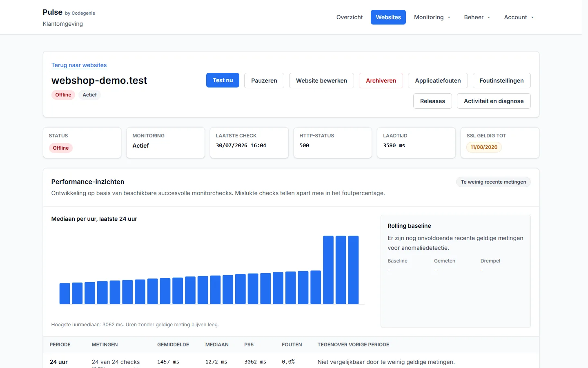Click the 'TEGENOVER VORIGE PERIODE' column header
Image resolution: width=588 pixels, height=368 pixels.
point(353,345)
